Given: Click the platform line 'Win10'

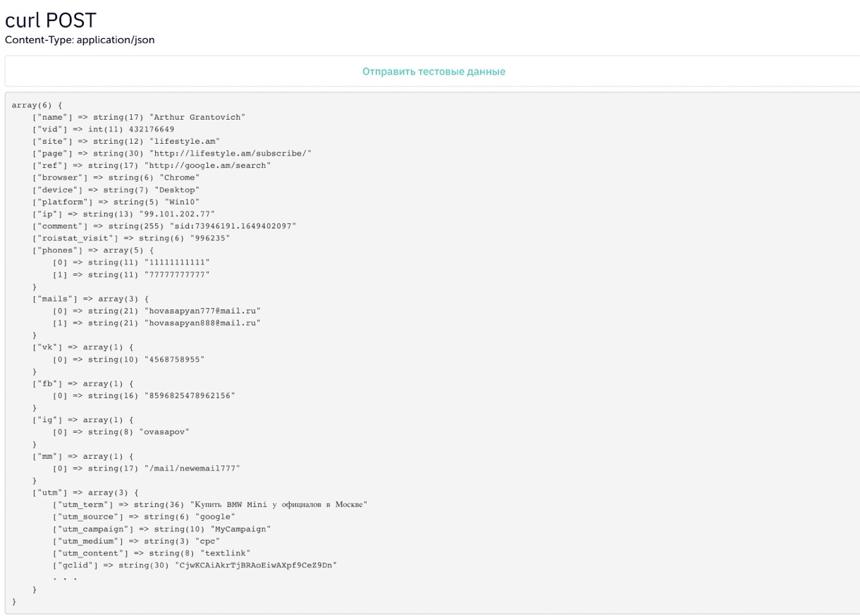Looking at the screenshot, I should click(x=116, y=202).
